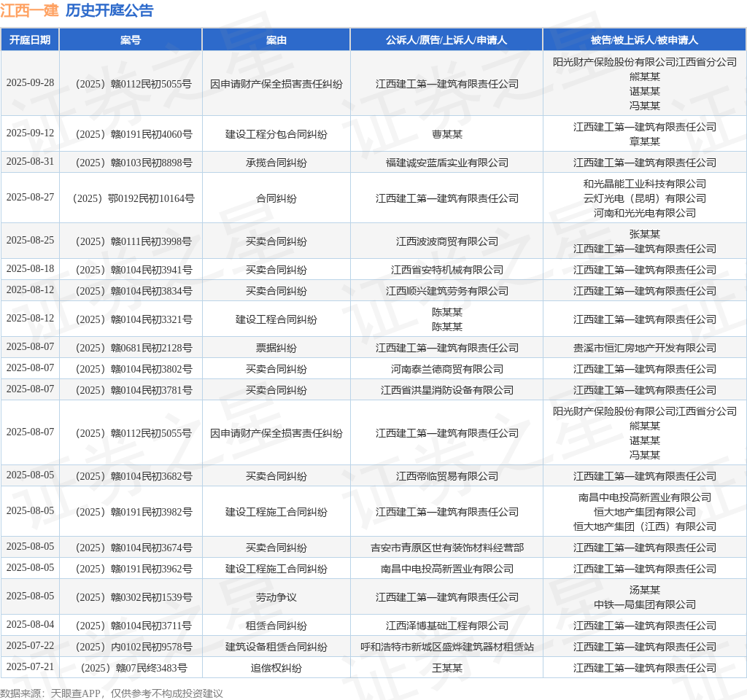Click plaintiff 江西波波商贸有限公司

pyautogui.click(x=447, y=241)
